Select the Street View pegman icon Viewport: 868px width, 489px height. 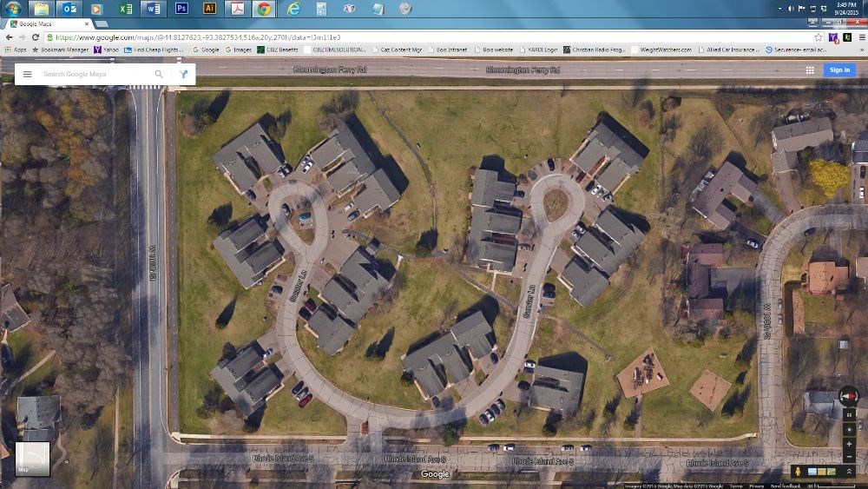tap(798, 472)
